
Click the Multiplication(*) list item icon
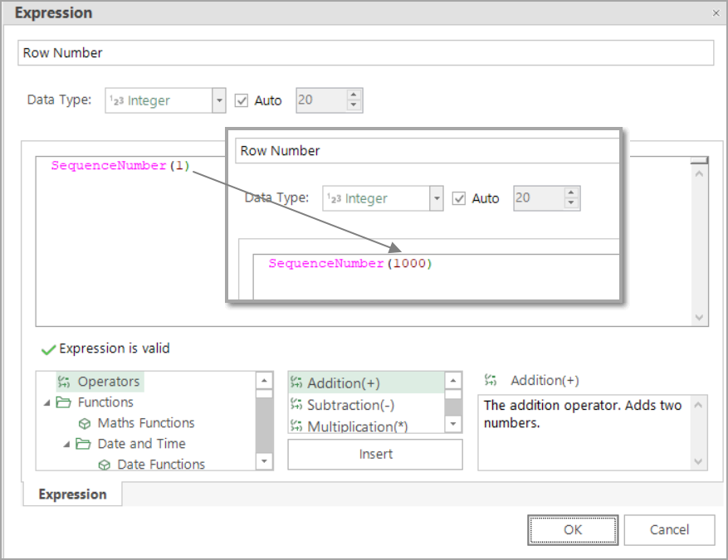coord(296,425)
